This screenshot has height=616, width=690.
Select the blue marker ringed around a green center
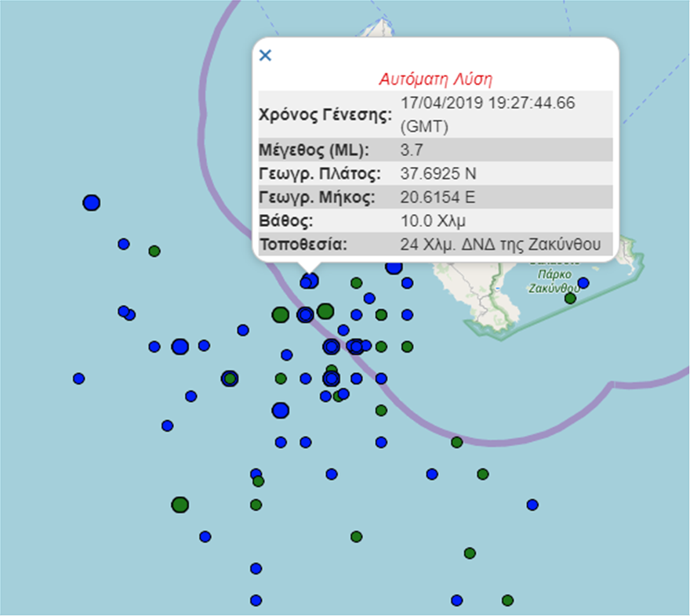[x=229, y=379]
